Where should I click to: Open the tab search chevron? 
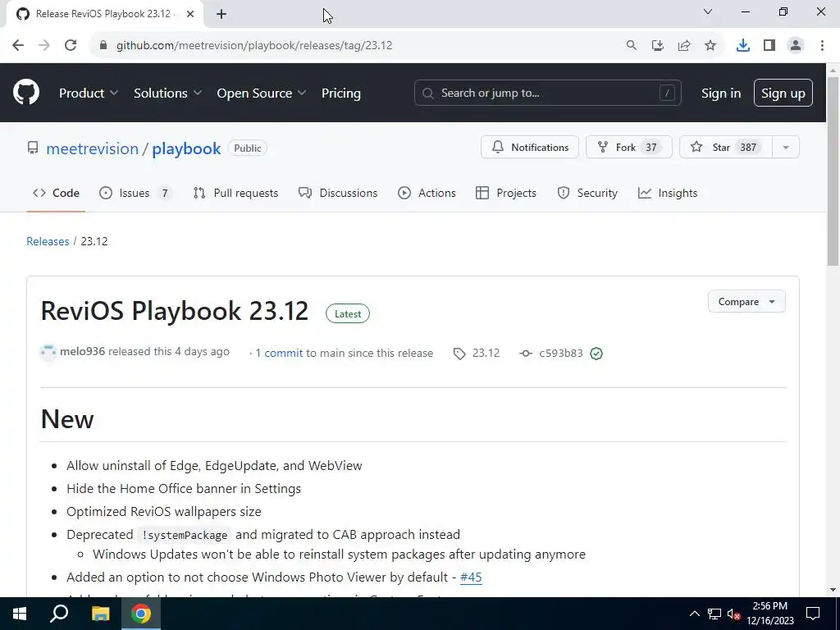tap(708, 11)
